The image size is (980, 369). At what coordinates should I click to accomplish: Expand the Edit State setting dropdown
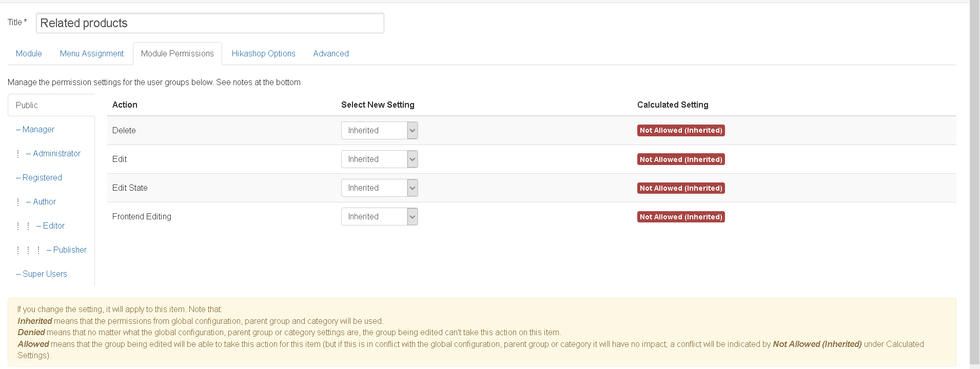pyautogui.click(x=379, y=188)
